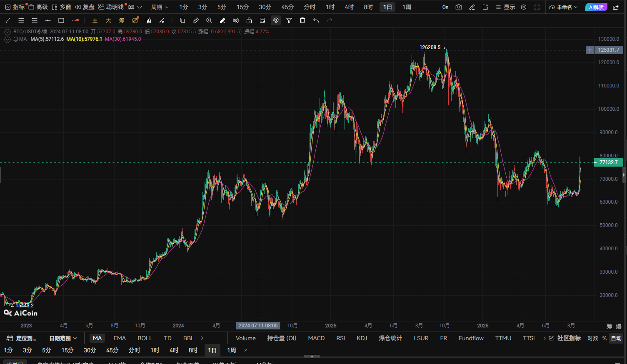This screenshot has width=627, height=364.
Task: Select the horizontal ray line tool
Action: tap(48, 20)
